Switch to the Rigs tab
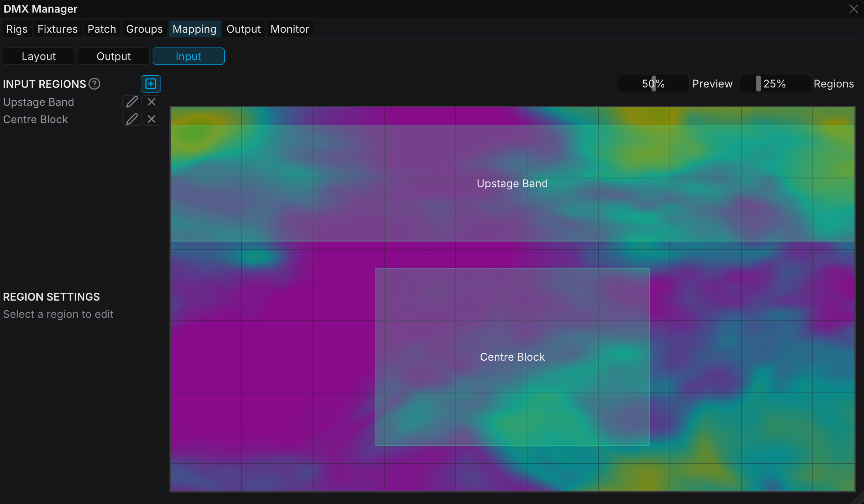The height and width of the screenshot is (504, 864). pyautogui.click(x=17, y=29)
